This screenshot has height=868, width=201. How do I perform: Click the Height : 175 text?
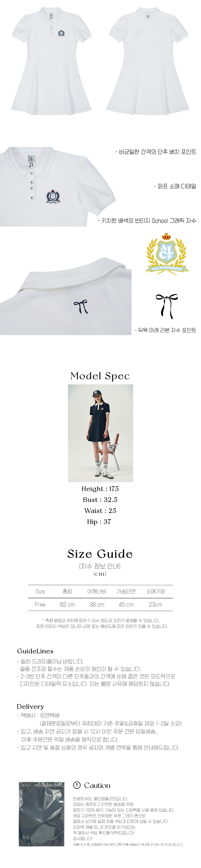tap(100, 489)
